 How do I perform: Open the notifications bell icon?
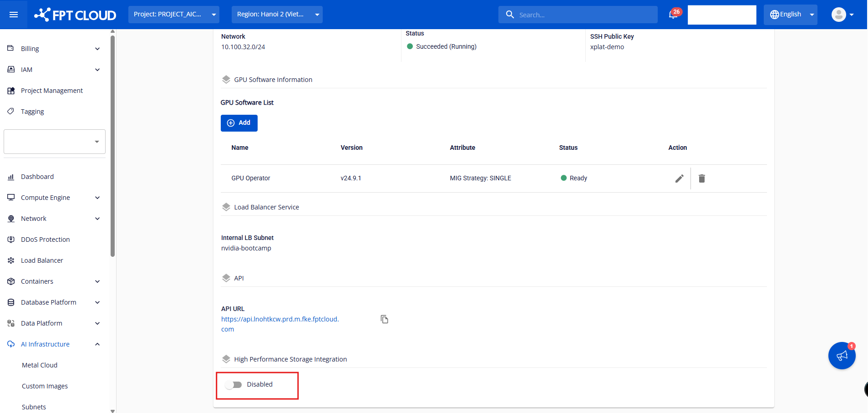pos(673,15)
